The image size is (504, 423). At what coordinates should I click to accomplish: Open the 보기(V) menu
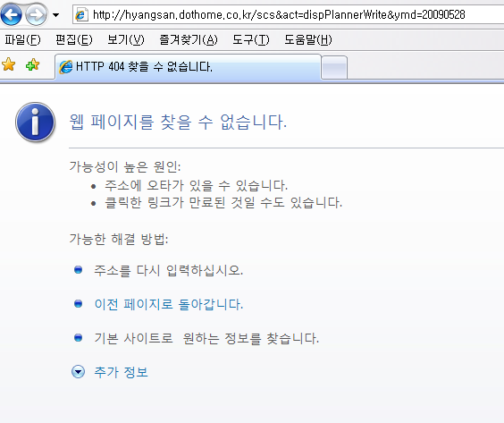click(x=126, y=40)
